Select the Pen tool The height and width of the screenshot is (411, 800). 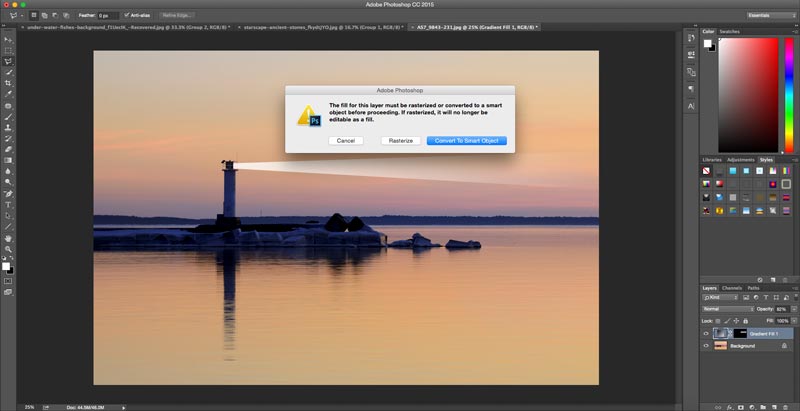click(8, 194)
